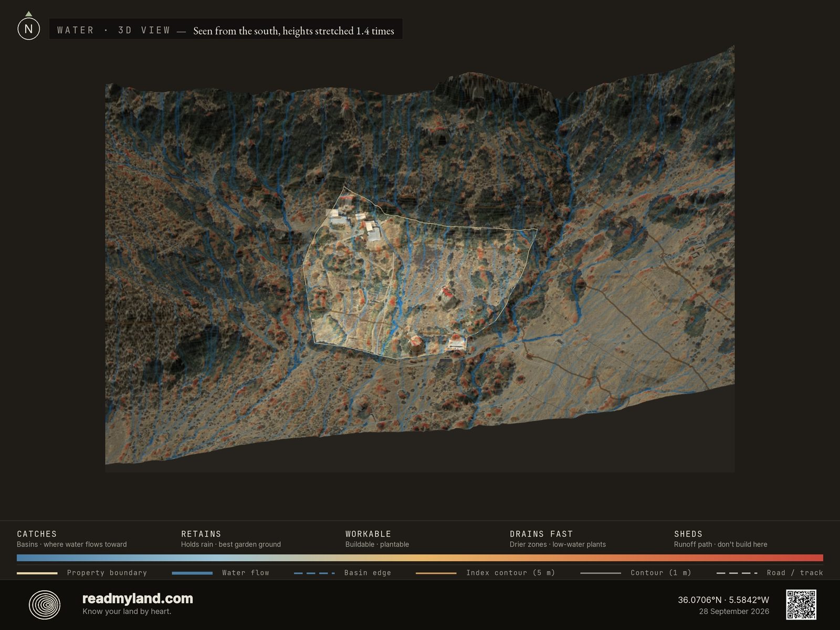Click the "RETAINS" legend heading

point(201,534)
